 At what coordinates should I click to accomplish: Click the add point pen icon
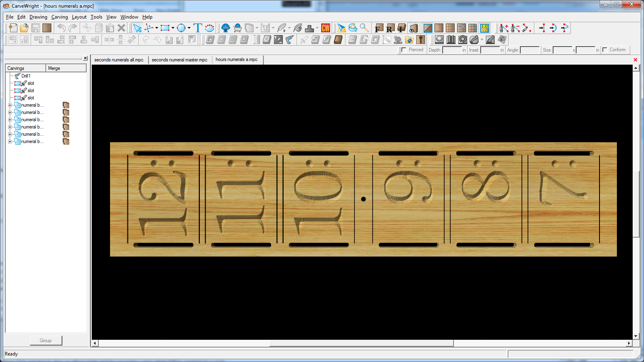[504, 28]
